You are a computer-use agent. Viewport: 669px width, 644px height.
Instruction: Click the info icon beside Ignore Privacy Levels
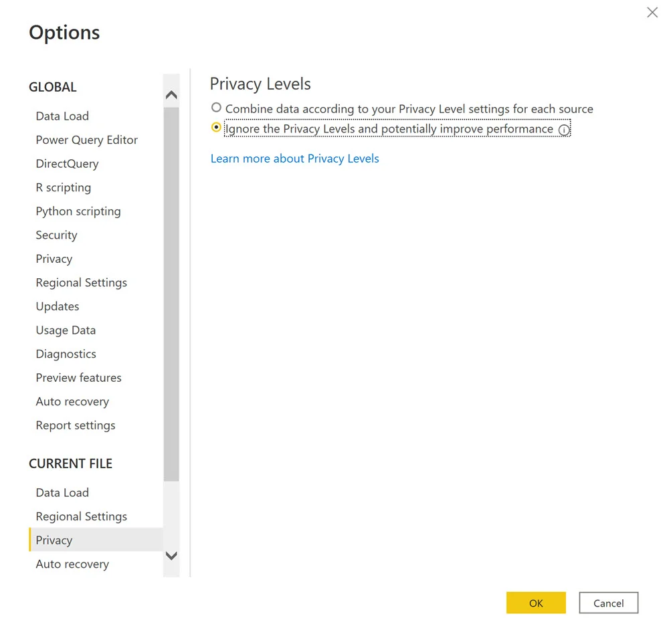[x=564, y=130]
